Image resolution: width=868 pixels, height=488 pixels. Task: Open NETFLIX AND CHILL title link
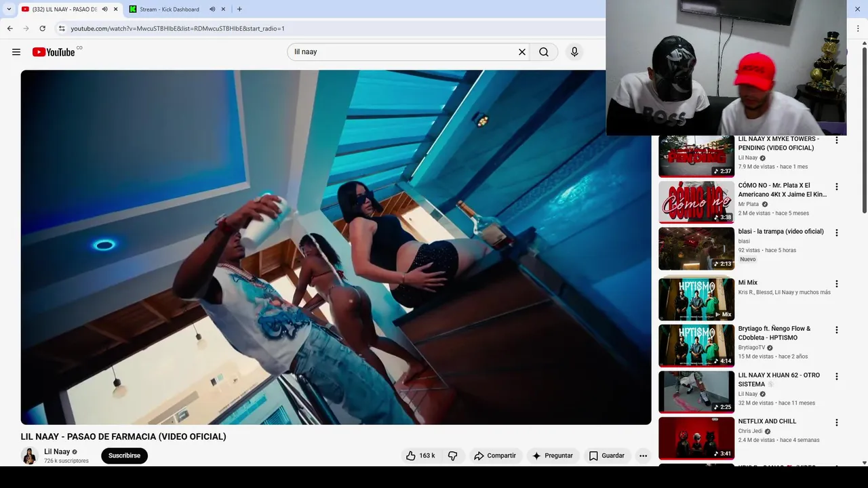click(x=767, y=422)
